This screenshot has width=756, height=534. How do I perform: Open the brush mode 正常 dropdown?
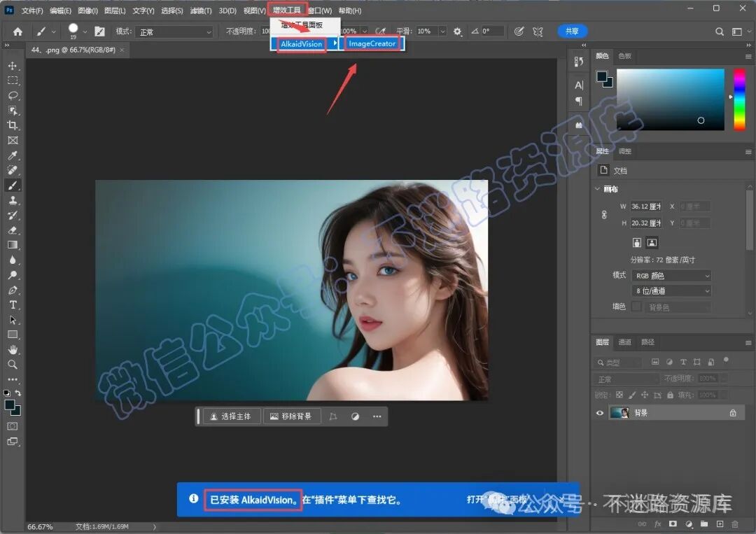[174, 31]
